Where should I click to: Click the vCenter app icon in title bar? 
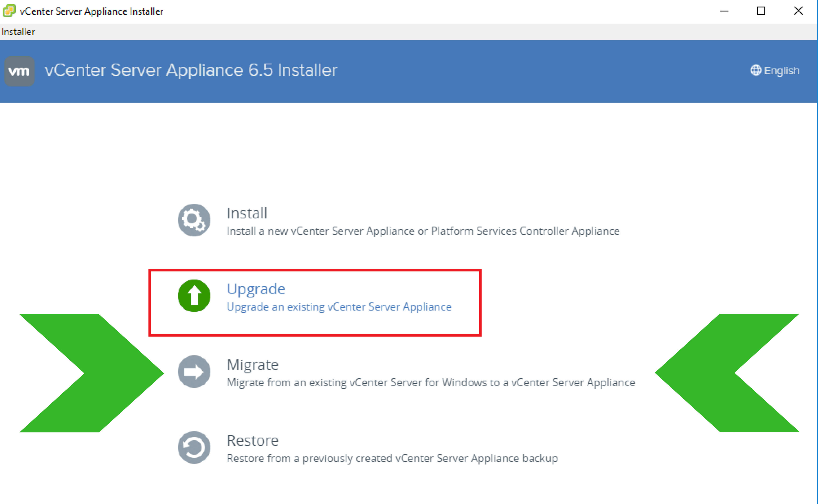(x=9, y=11)
